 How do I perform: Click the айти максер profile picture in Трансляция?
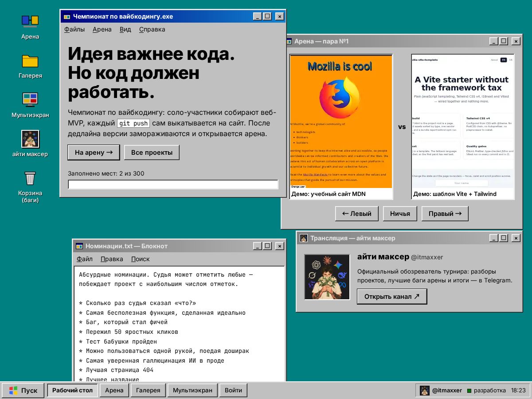[327, 277]
